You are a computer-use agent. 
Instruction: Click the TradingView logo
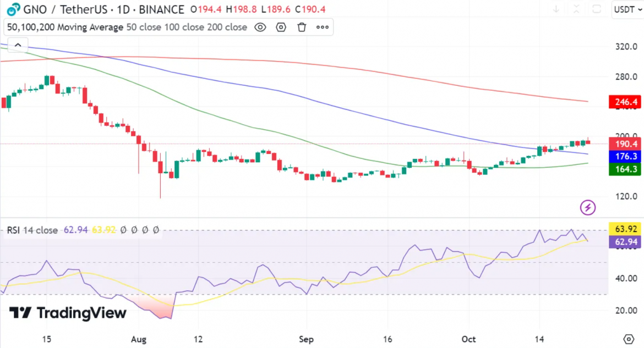click(x=68, y=313)
